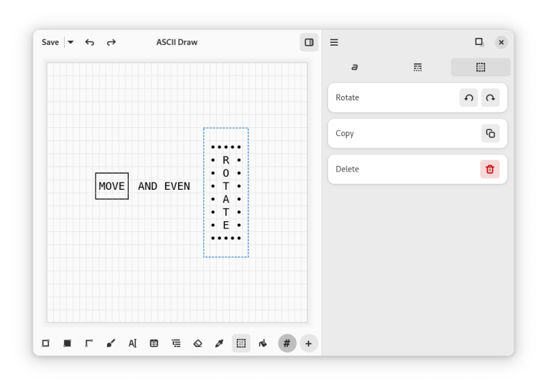Switch to the character styles tab
This screenshot has width=547, height=392.
354,68
